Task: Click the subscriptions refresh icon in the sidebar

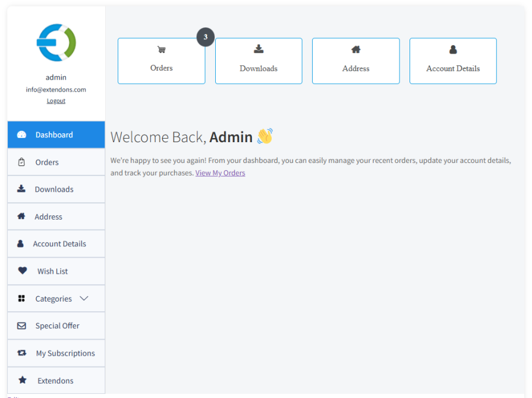Action: 23,353
